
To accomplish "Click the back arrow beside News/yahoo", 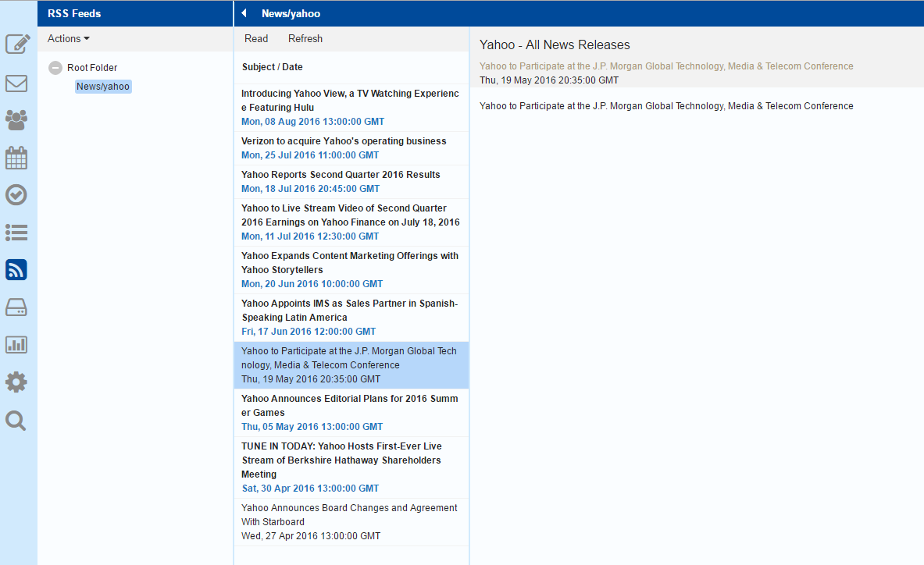I will (x=244, y=13).
